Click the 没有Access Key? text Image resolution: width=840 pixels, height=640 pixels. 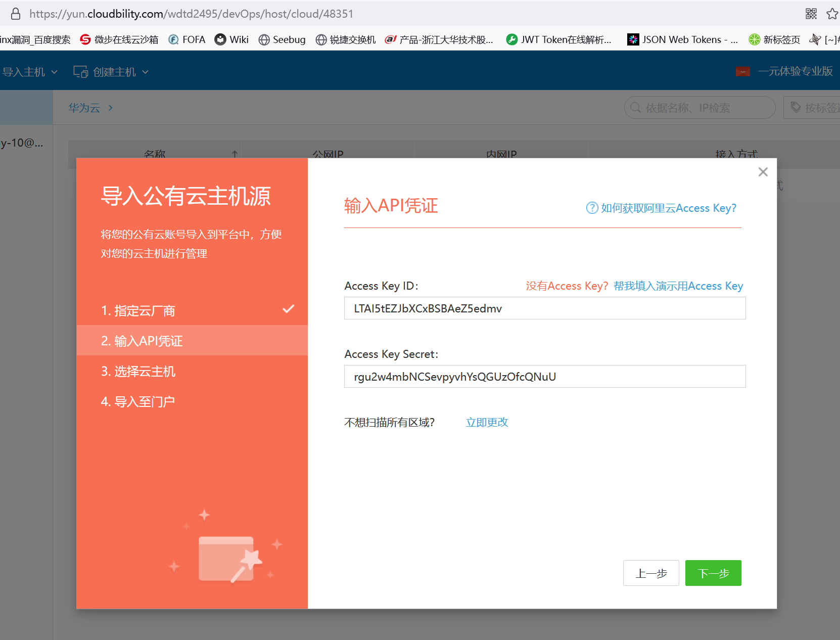tap(567, 286)
